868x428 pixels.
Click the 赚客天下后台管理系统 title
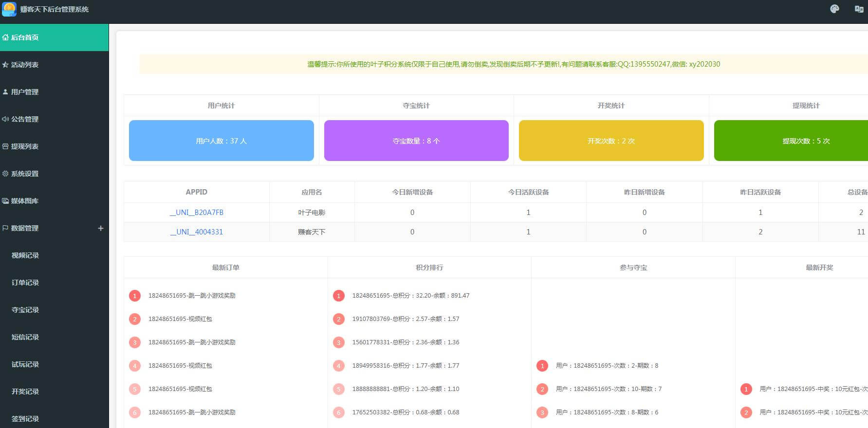pos(55,9)
